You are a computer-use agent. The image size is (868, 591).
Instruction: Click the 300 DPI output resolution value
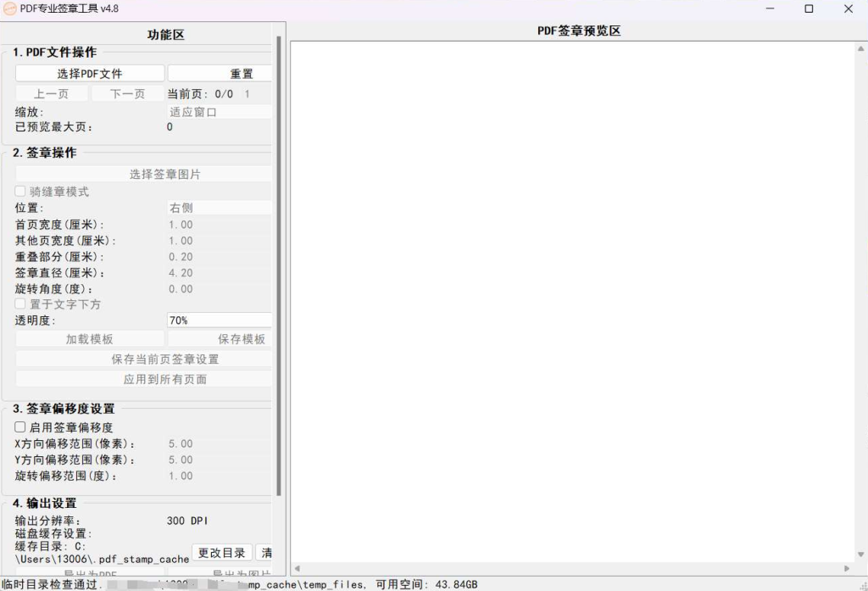click(187, 521)
